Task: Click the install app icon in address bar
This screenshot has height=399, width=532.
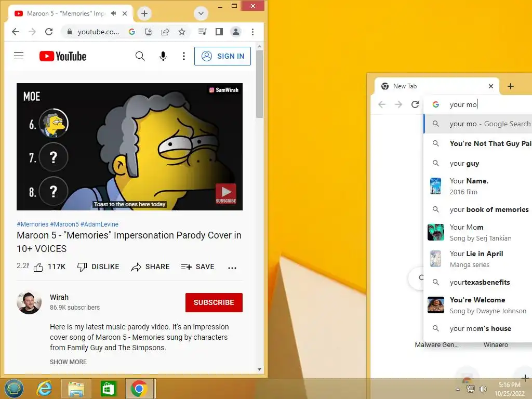Action: coord(148,32)
